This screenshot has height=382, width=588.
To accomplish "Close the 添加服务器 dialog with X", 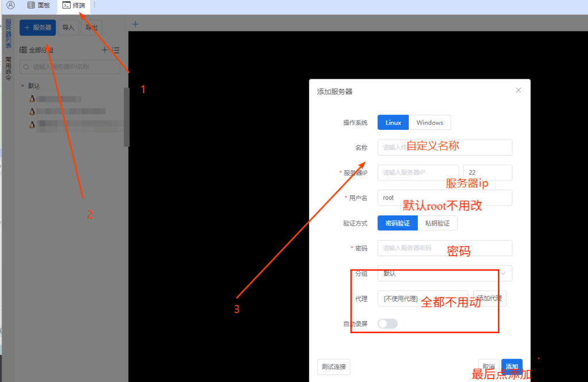I will 519,90.
